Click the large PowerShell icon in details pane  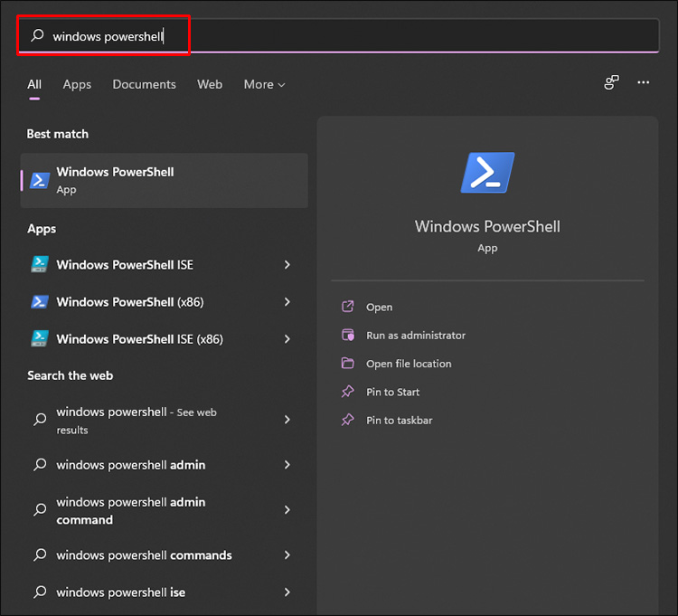click(x=487, y=173)
